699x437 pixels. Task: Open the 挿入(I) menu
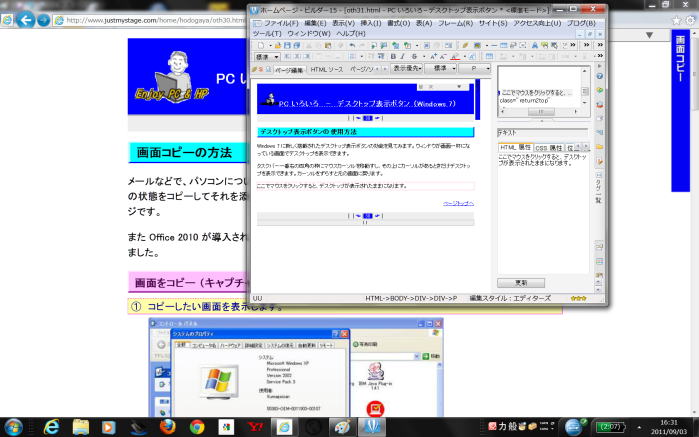coord(370,23)
